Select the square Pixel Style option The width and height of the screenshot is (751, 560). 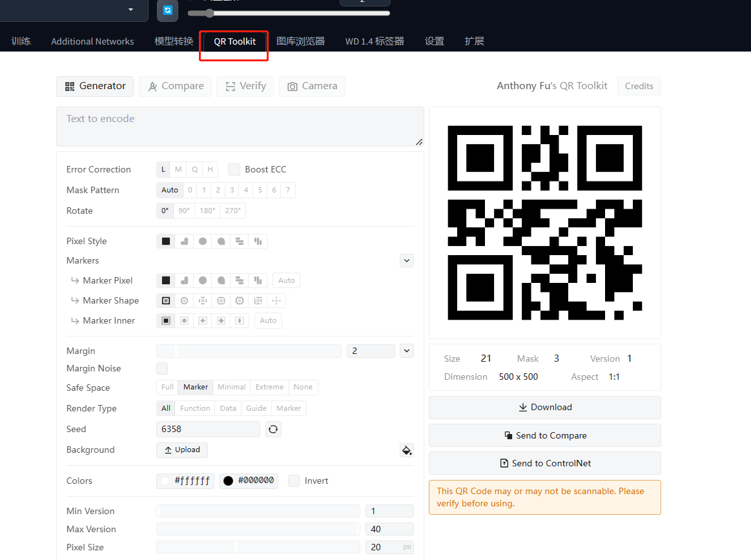(166, 242)
